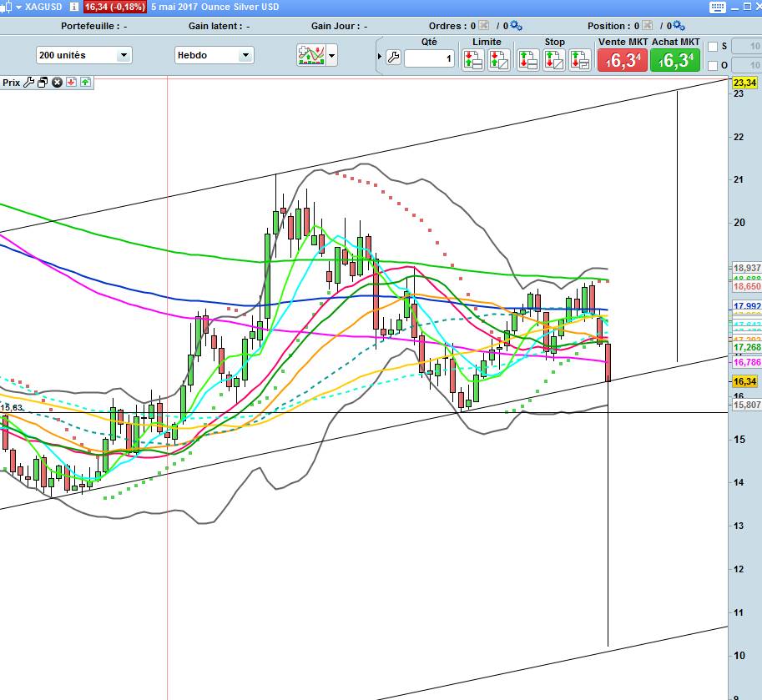The image size is (762, 700).
Task: Click the XAGUSD ticker name
Action: click(x=43, y=7)
